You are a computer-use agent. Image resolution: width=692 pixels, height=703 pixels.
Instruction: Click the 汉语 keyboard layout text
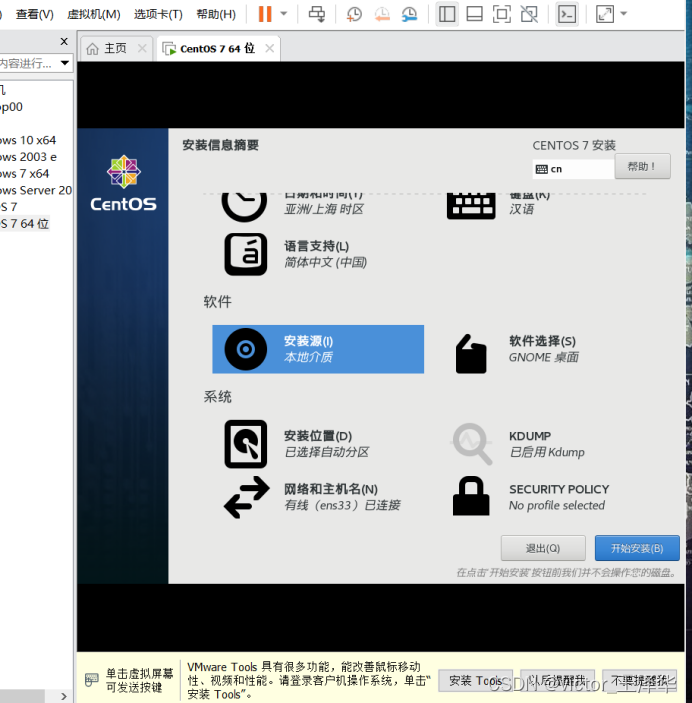click(521, 209)
